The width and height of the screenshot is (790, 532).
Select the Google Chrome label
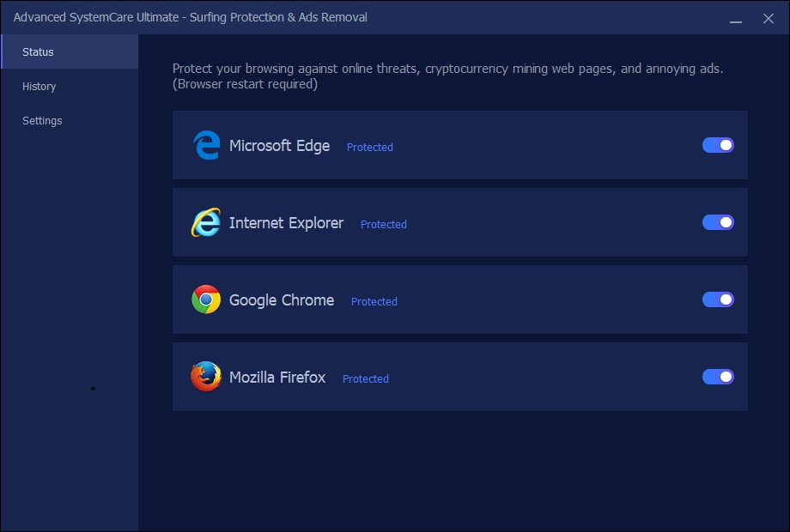282,300
